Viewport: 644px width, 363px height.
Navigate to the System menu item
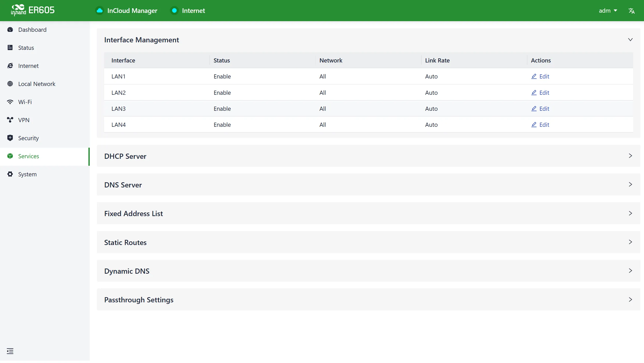[x=45, y=174]
